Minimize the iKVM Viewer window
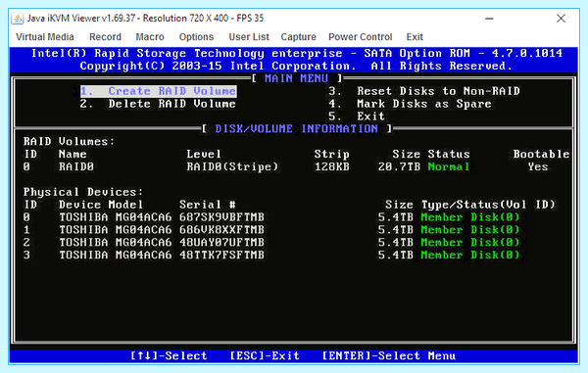 pyautogui.click(x=489, y=19)
